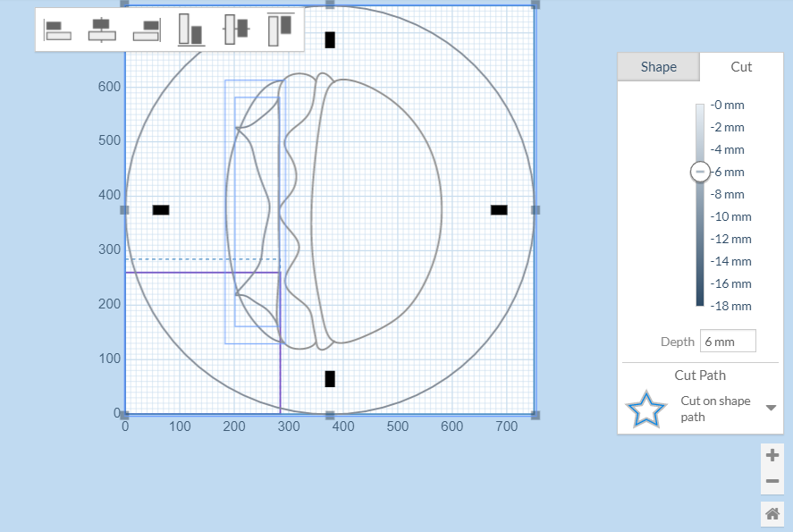This screenshot has width=793, height=532.
Task: Align shapes to horizontal center
Action: coord(102,30)
